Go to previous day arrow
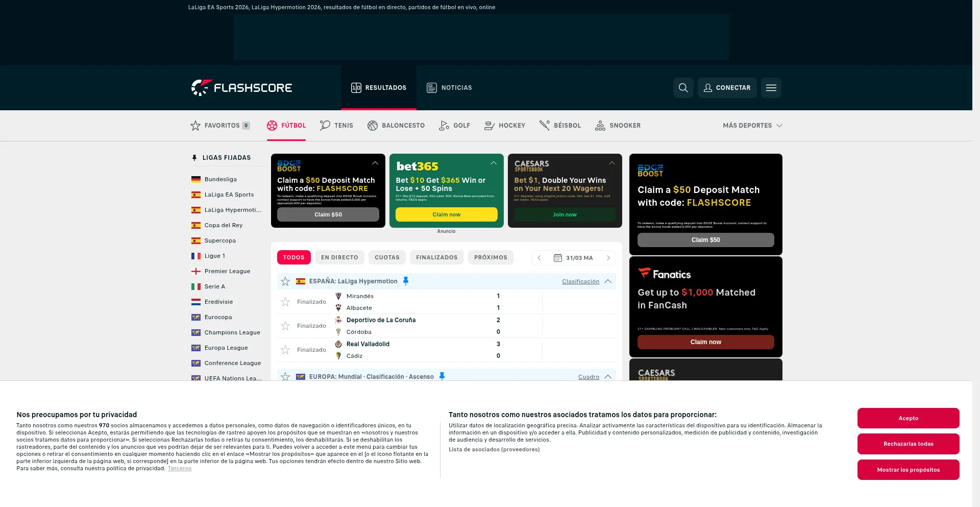The image size is (980, 507). click(x=539, y=258)
